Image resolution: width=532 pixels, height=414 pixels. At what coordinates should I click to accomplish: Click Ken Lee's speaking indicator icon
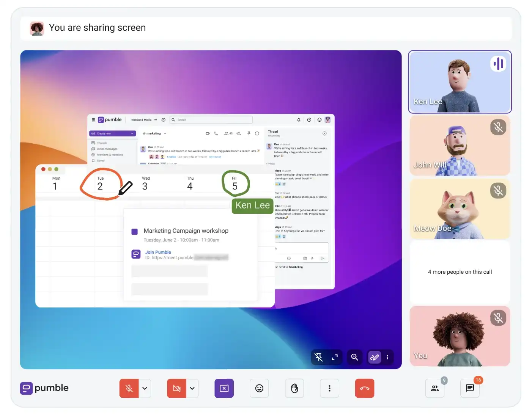click(x=498, y=64)
